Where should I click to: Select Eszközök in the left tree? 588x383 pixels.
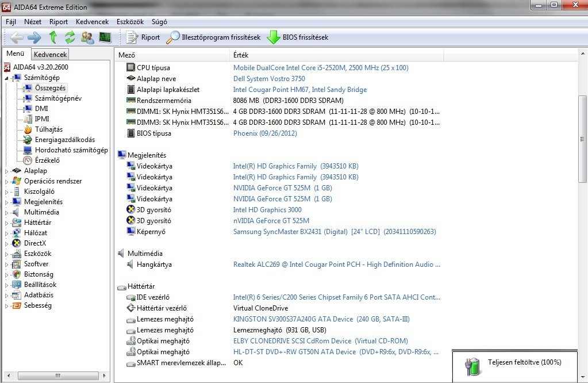tap(37, 254)
